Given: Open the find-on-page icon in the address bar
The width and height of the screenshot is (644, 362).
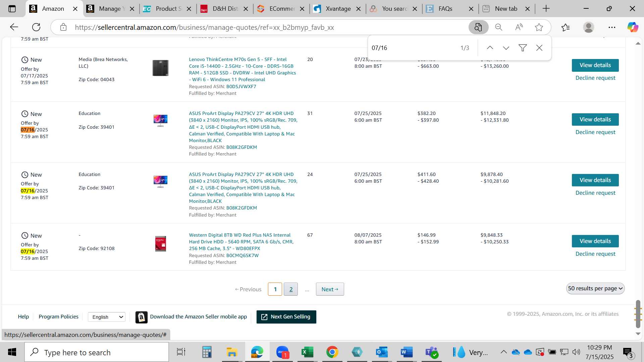Looking at the screenshot, I should 478,27.
